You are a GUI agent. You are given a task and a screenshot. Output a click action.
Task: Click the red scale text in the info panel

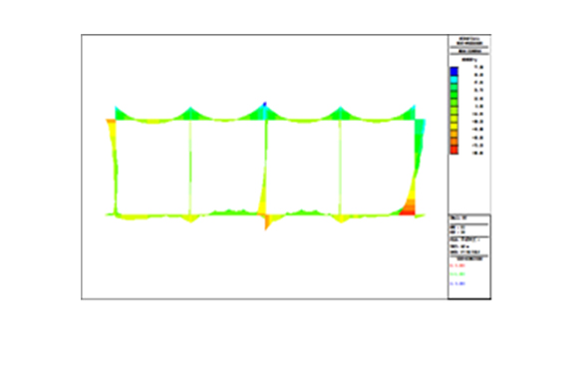coord(457,265)
